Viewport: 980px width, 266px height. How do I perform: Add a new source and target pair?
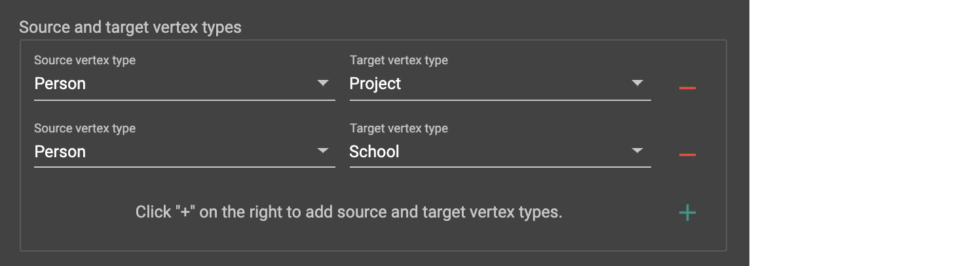[687, 213]
